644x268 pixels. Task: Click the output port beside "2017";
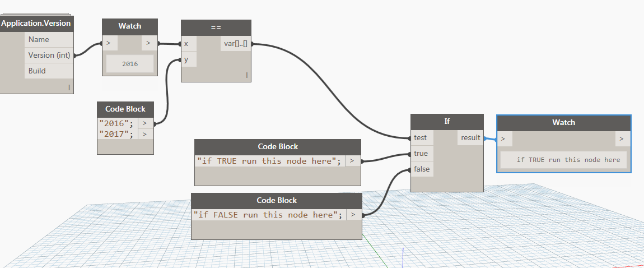click(146, 134)
